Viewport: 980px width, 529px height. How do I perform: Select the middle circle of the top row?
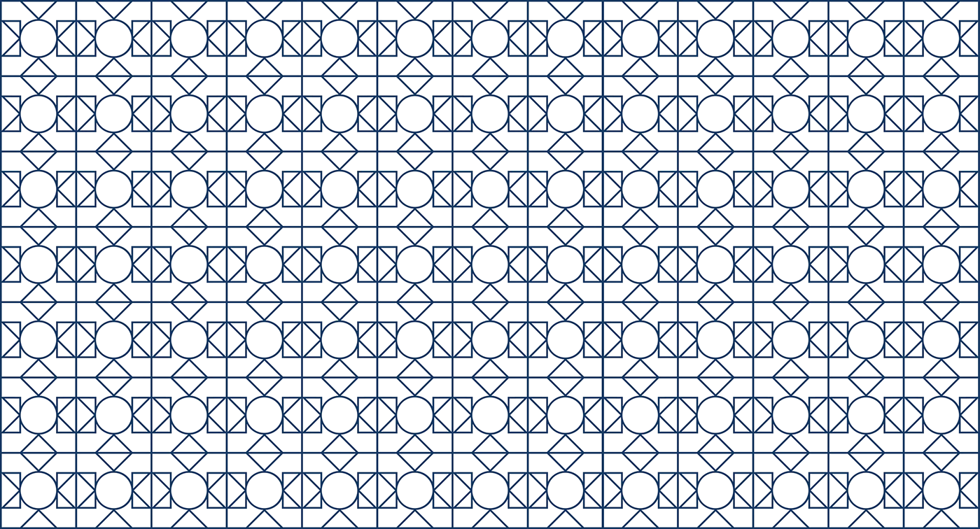click(x=490, y=38)
